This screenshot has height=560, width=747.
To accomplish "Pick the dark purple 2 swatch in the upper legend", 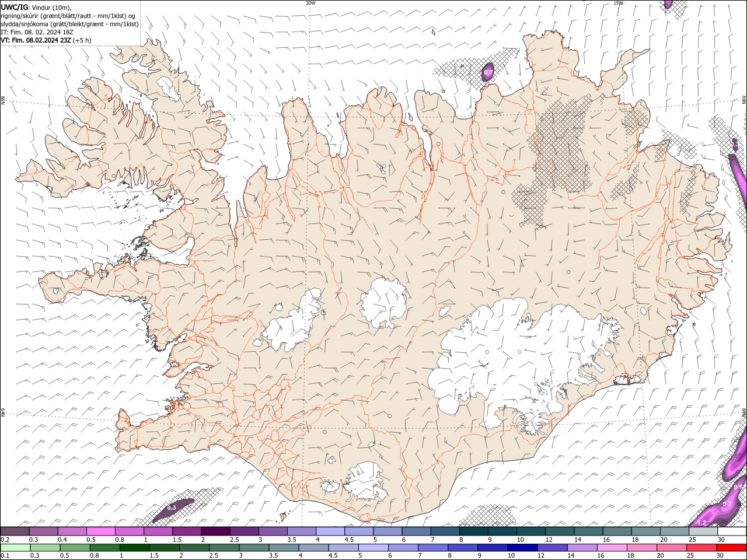I will pyautogui.click(x=215, y=531).
